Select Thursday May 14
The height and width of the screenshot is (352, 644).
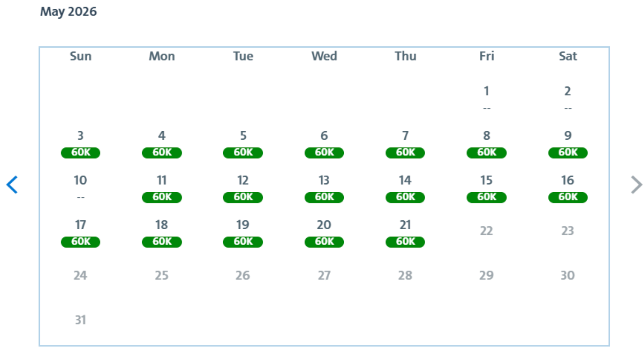pos(405,188)
